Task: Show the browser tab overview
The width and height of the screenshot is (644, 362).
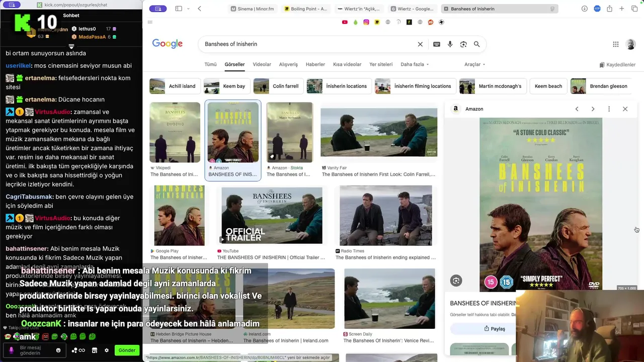Action: 634,9
